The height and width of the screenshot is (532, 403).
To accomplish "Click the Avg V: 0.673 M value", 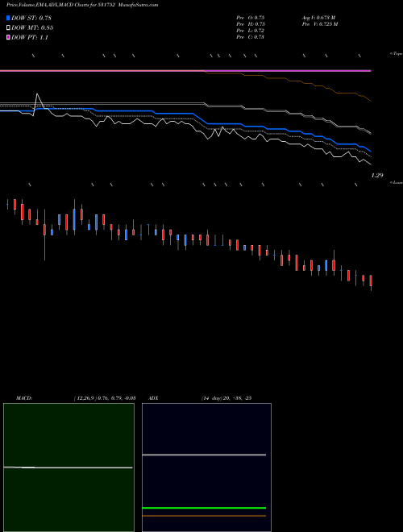I will (319, 18).
